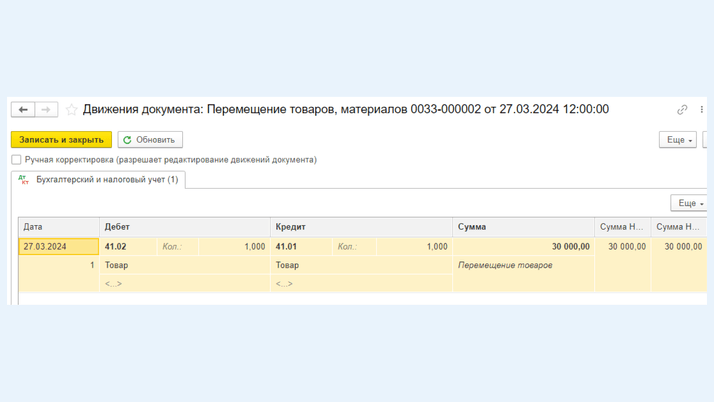Go forward with the right arrow button
The image size is (714, 402).
tap(46, 109)
